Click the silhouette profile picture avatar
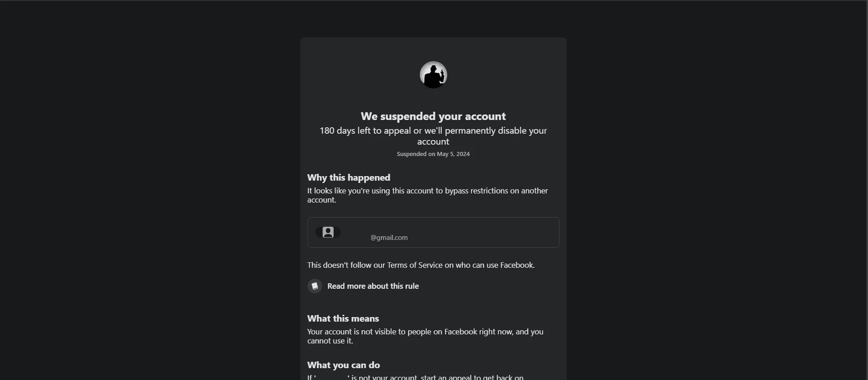The height and width of the screenshot is (380, 868). (x=433, y=75)
